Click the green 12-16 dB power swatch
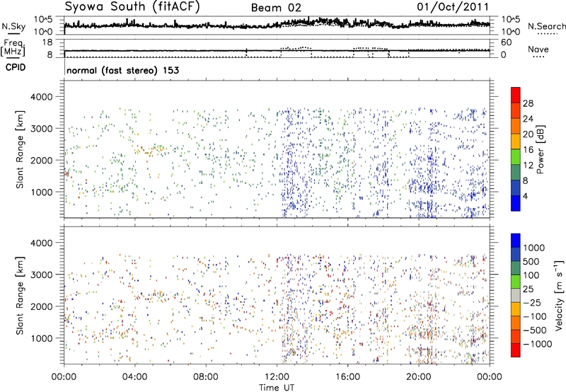This screenshot has height=392, width=566. tap(516, 156)
